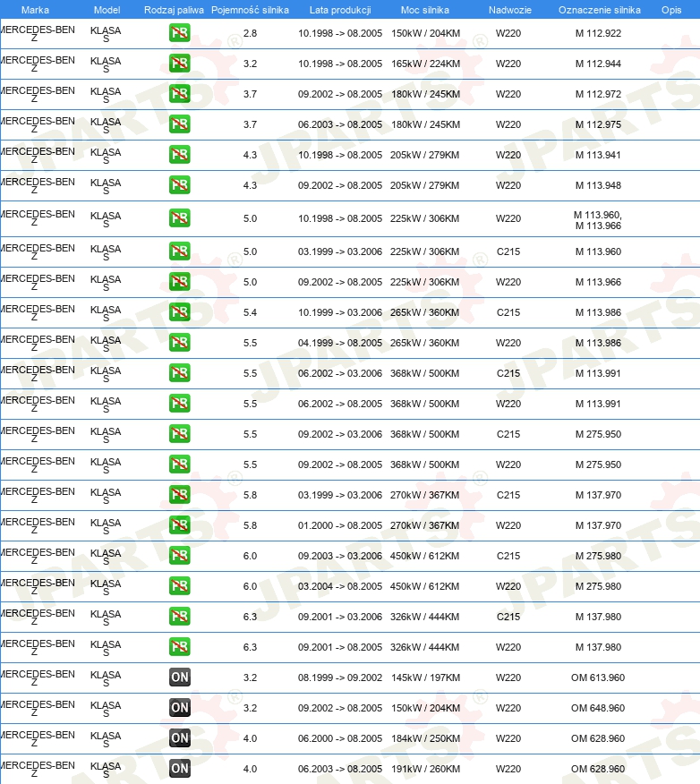Click the petrol icon in the 04.1999 M 113.986 W220 row
This screenshot has height=784, width=700.
[x=180, y=343]
